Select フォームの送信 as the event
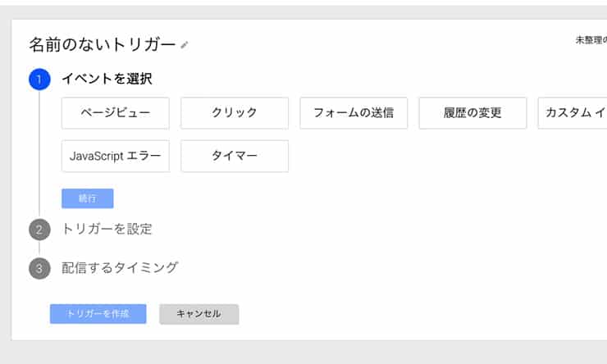Viewport: 607px width, 364px height. (354, 113)
